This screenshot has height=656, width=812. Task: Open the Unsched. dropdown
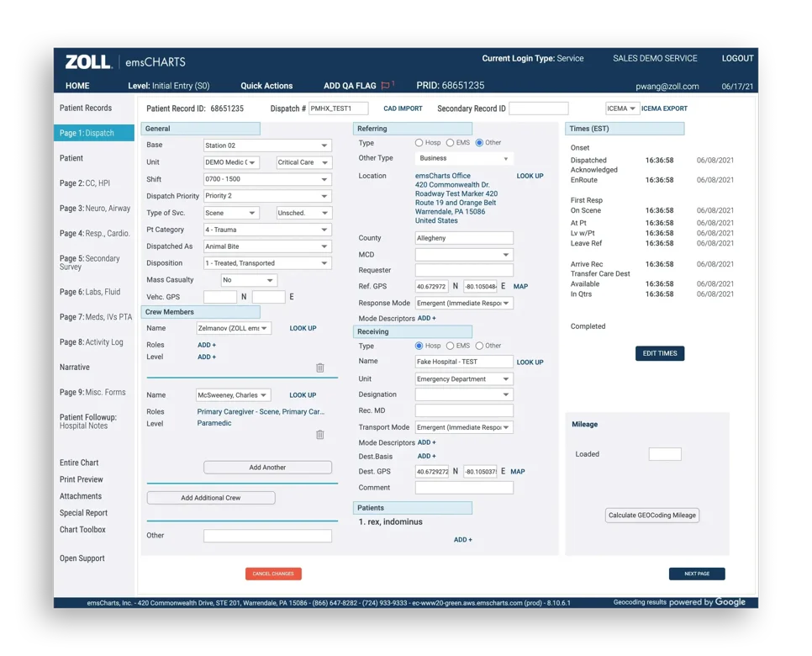click(304, 213)
